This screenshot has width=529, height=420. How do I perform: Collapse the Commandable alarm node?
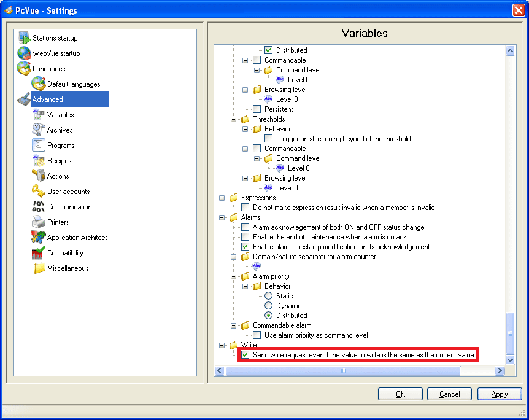[x=234, y=325]
